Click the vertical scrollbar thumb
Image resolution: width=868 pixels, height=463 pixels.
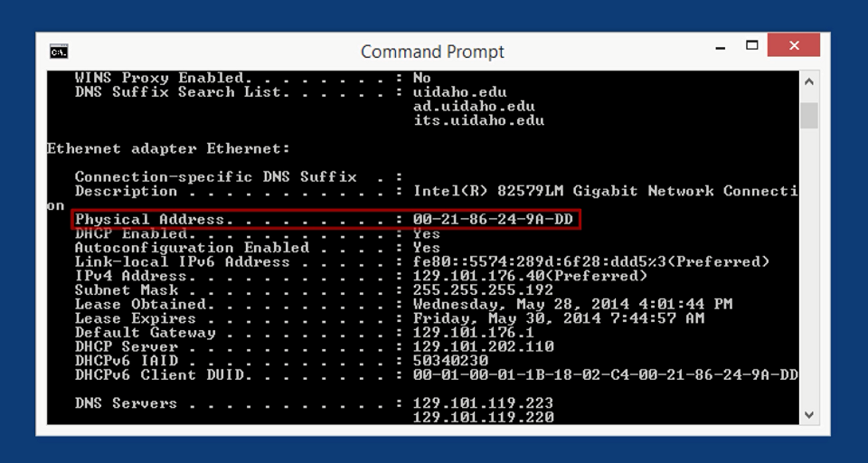coord(808,115)
